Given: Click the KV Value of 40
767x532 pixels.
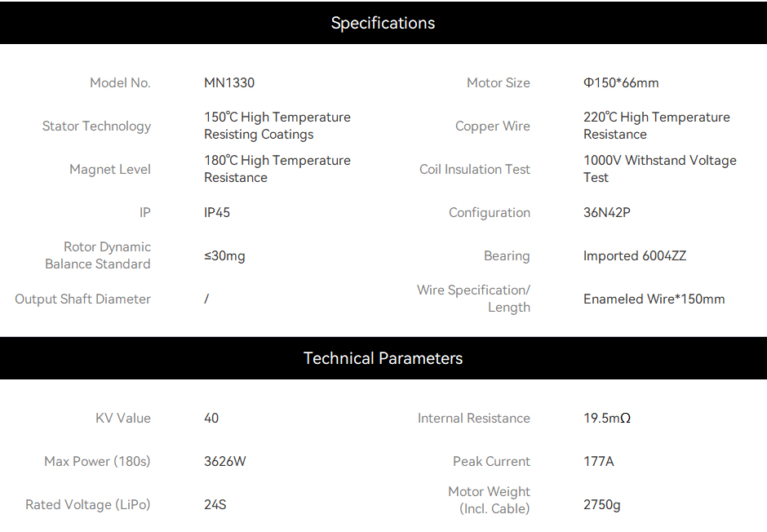Looking at the screenshot, I should pyautogui.click(x=211, y=418).
